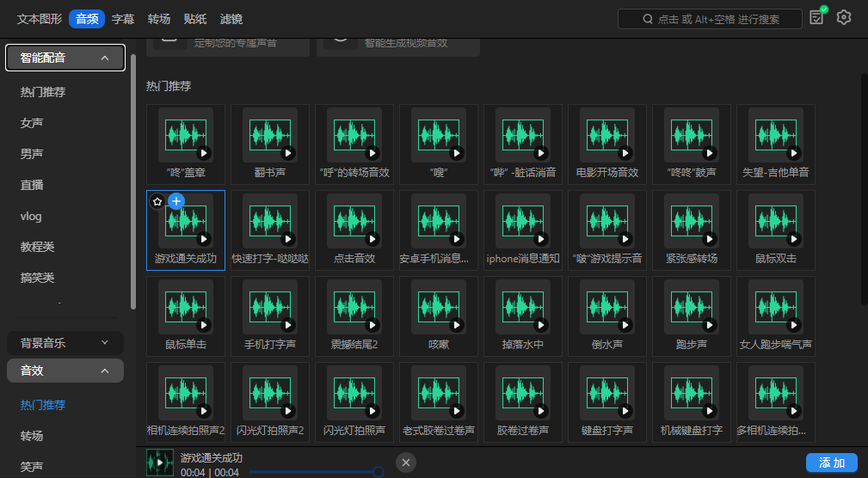Play the 咳嗽 sound preview
Image resolution: width=868 pixels, height=478 pixels.
point(457,325)
